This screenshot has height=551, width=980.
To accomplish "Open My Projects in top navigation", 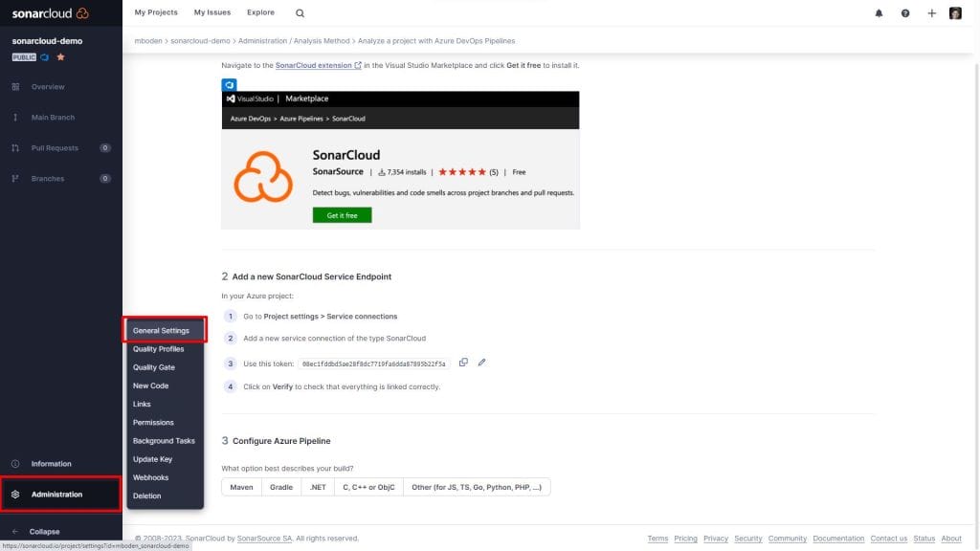I will click(x=156, y=12).
